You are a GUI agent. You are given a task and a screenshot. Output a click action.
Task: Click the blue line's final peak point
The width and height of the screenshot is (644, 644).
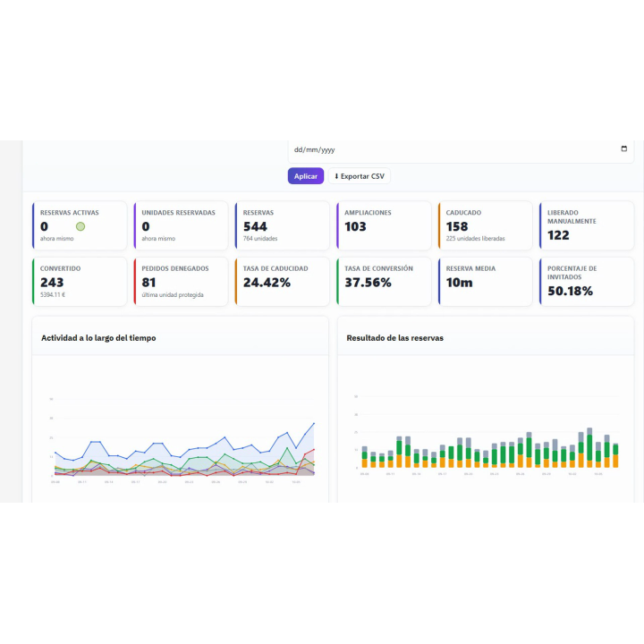(314, 423)
